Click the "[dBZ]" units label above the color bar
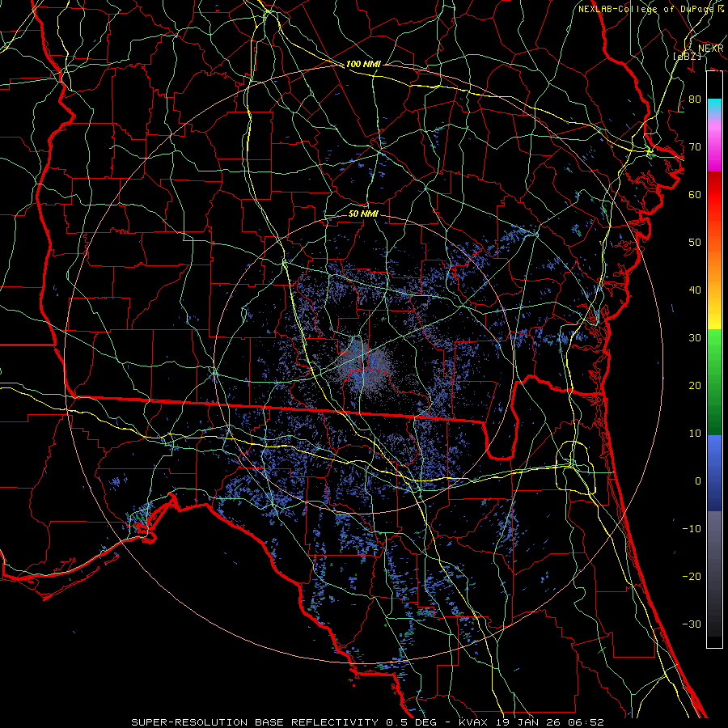This screenshot has width=728, height=728. point(687,56)
